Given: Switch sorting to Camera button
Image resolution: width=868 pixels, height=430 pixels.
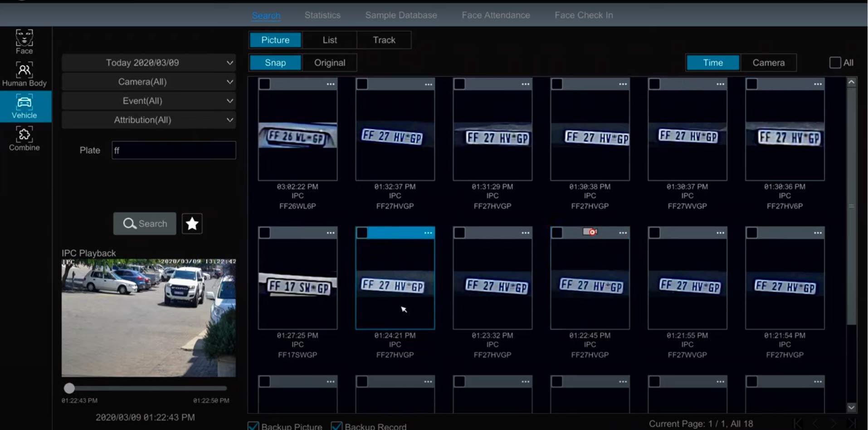Looking at the screenshot, I should [768, 63].
